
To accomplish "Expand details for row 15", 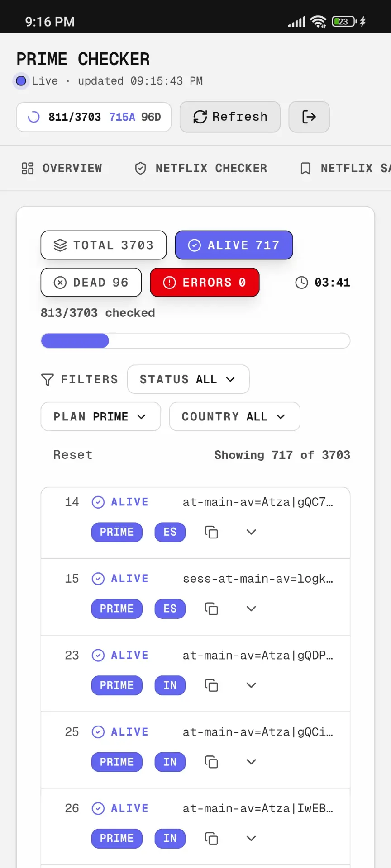I will pos(251,609).
